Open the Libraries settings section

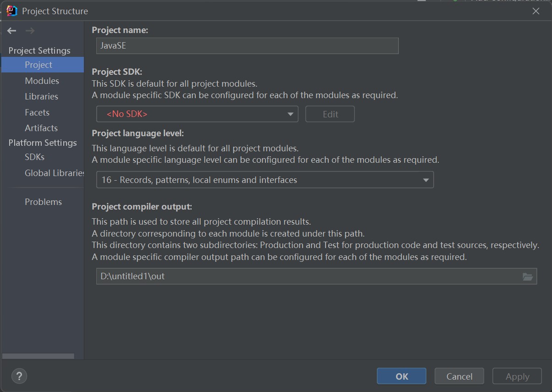pyautogui.click(x=41, y=96)
